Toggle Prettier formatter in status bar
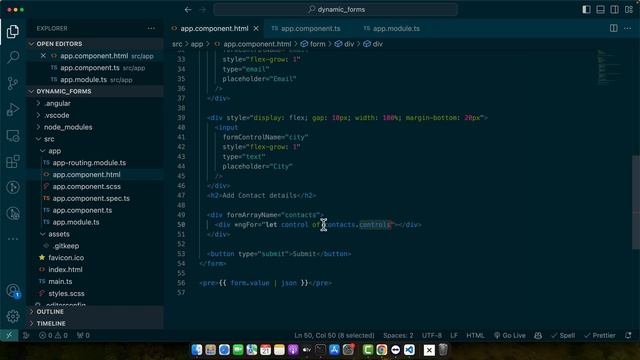This screenshot has width=640, height=360. pyautogui.click(x=600, y=336)
